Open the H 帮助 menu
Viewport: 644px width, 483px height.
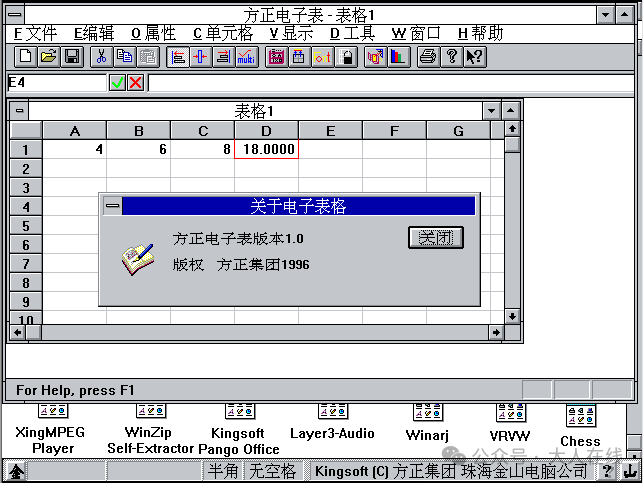click(480, 34)
